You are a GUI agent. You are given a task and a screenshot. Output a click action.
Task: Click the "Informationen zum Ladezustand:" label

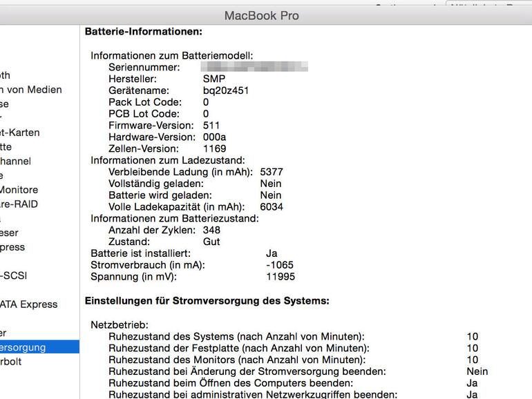(x=168, y=160)
